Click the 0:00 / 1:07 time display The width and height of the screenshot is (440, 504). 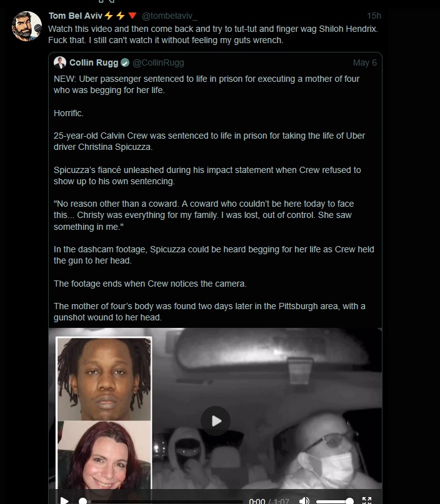(269, 501)
